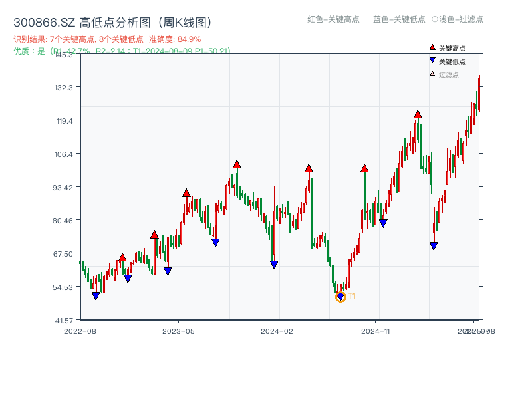Click the 300866.SZ 高低点分析图 chart title
This screenshot has width=532, height=399.
[112, 23]
